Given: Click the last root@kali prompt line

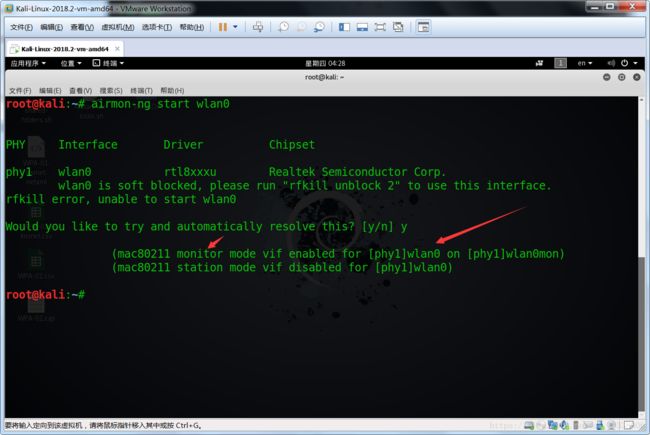Looking at the screenshot, I should tap(46, 294).
